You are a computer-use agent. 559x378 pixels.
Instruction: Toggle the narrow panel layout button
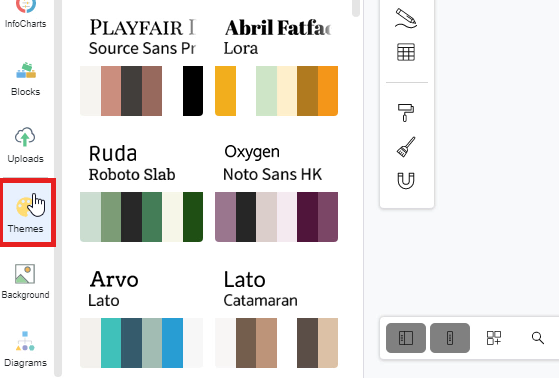coord(450,338)
